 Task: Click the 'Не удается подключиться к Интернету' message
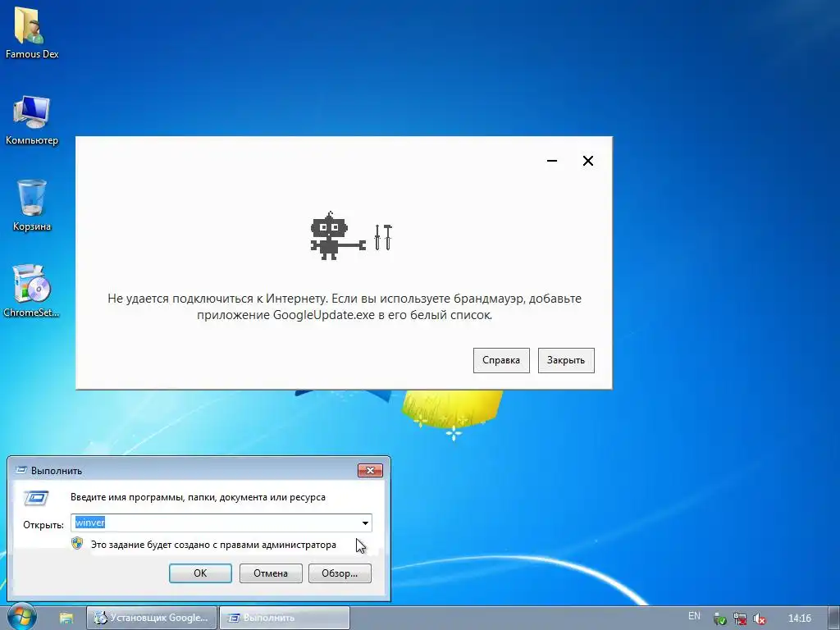(x=345, y=307)
